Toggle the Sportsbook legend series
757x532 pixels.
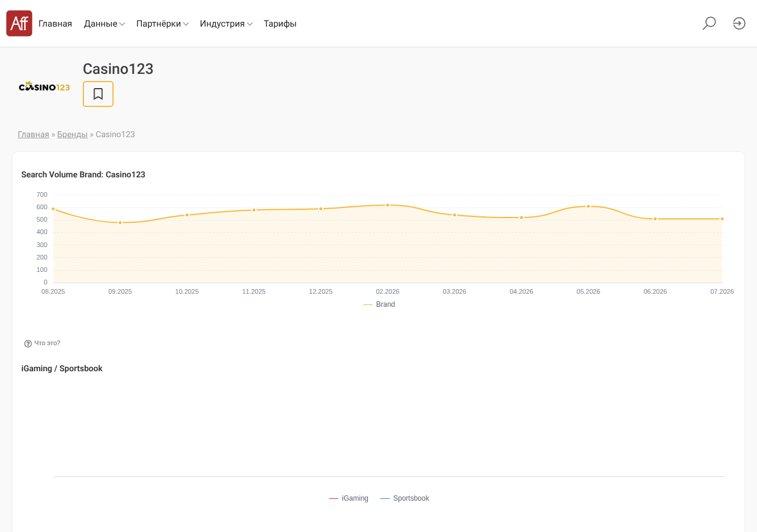(405, 498)
